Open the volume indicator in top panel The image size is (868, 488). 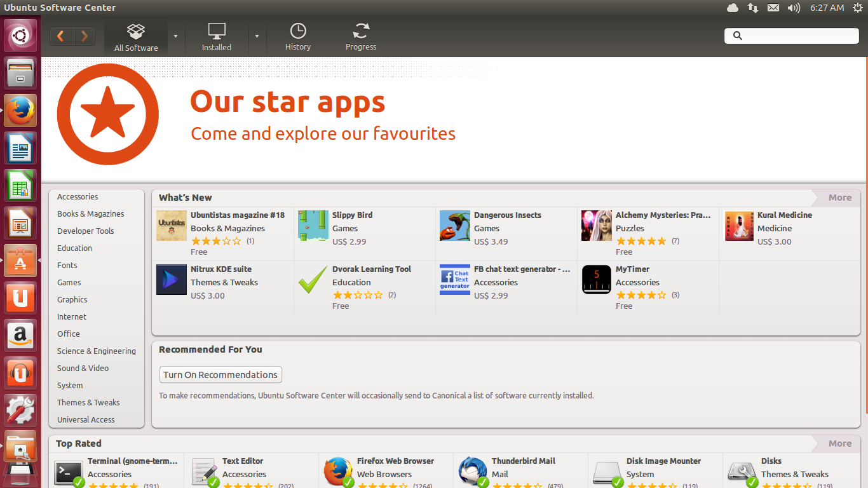coord(794,8)
